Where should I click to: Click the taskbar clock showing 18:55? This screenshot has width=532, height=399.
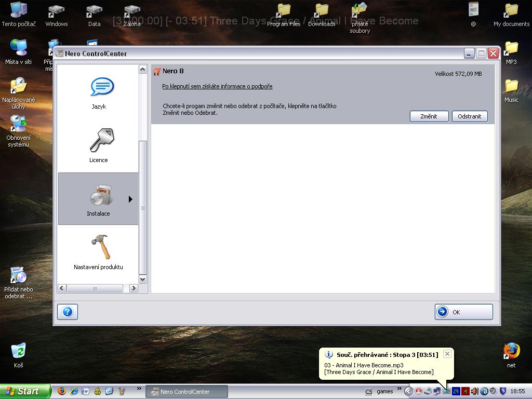click(517, 392)
